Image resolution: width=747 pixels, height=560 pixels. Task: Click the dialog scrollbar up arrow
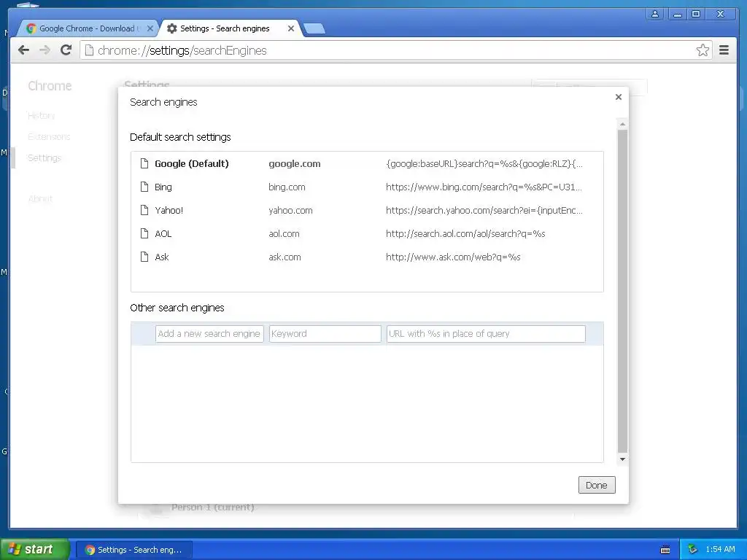(x=622, y=124)
